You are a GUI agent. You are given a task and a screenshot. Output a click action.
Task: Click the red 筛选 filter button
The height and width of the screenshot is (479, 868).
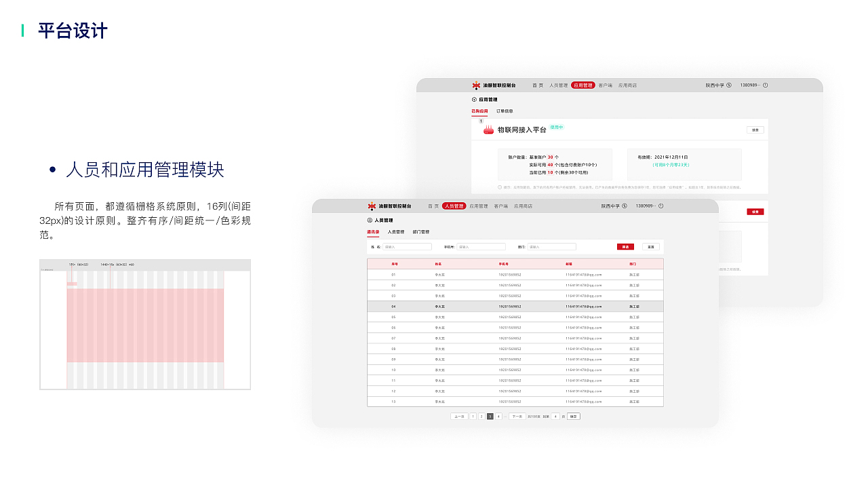point(626,246)
